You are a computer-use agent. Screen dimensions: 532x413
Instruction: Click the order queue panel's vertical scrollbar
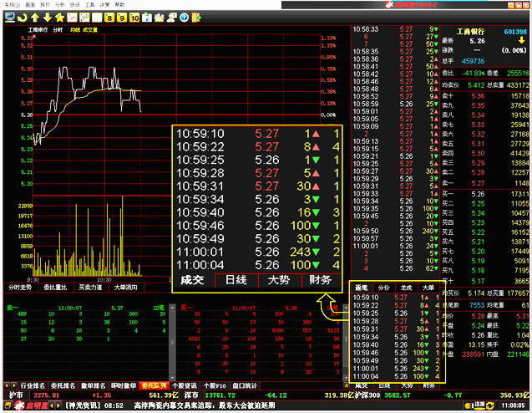point(346,334)
